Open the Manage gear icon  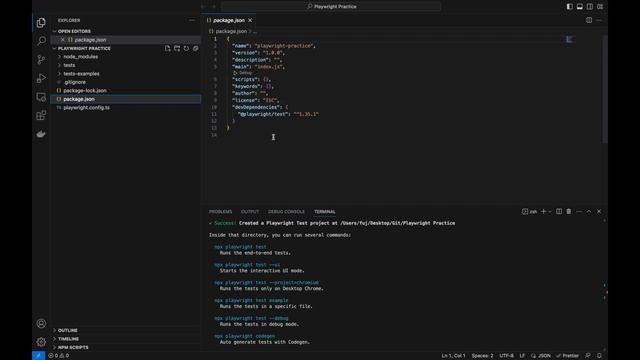click(41, 342)
